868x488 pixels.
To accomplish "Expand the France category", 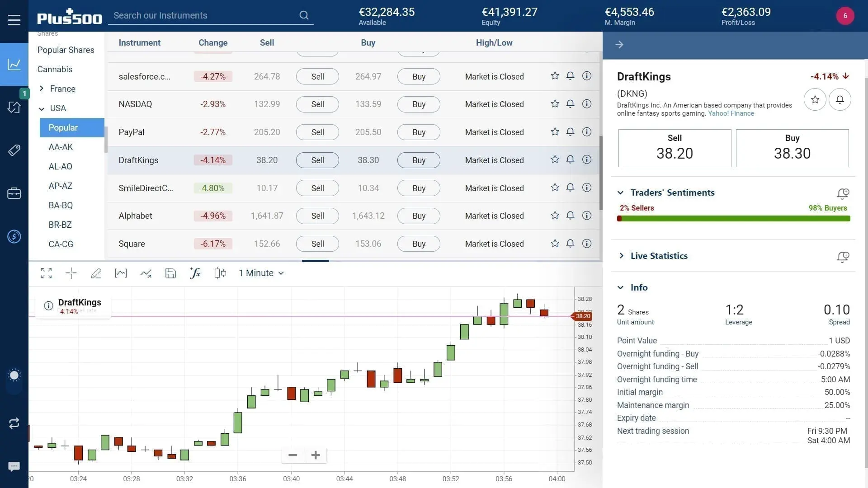I will pyautogui.click(x=42, y=89).
